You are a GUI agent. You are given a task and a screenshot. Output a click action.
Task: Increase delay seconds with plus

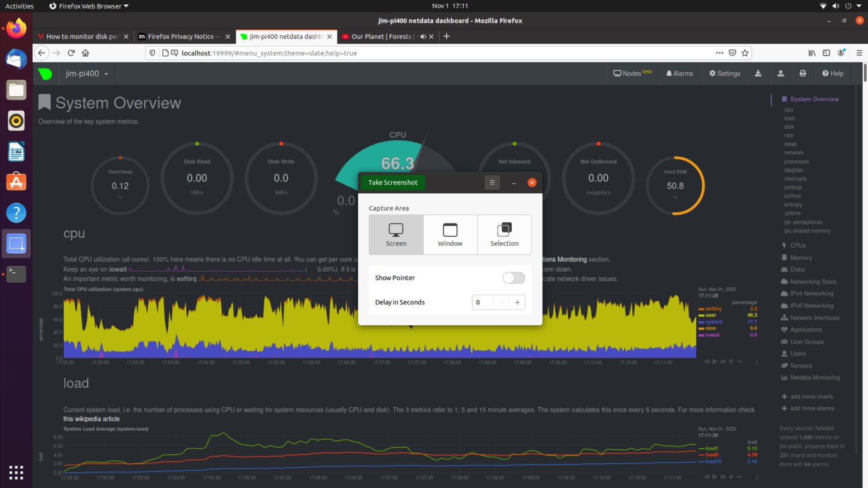coord(517,302)
